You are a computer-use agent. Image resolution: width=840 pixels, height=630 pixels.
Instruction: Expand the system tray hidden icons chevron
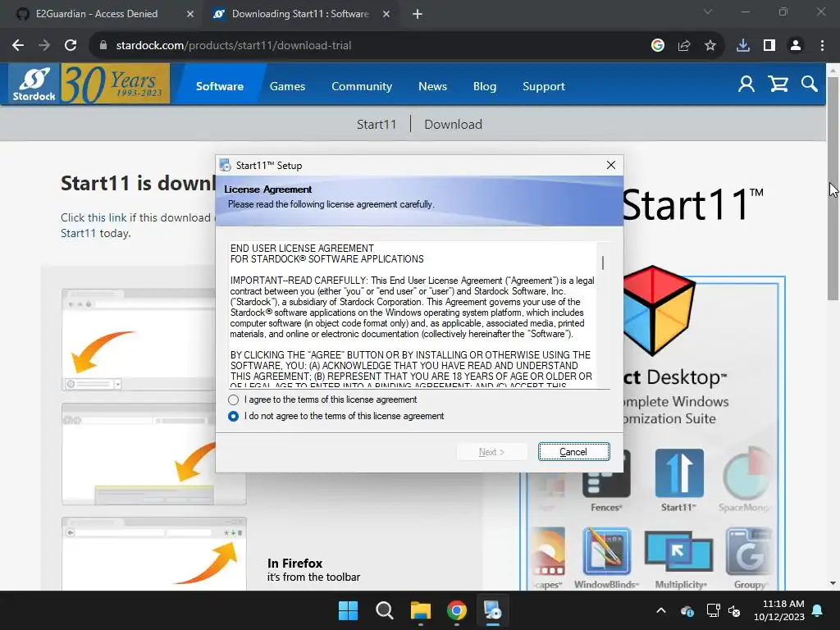pyautogui.click(x=661, y=610)
